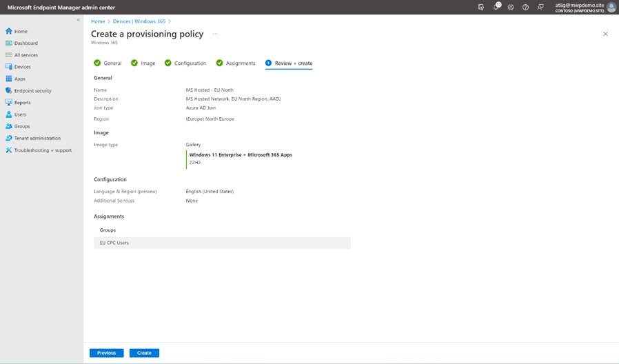
Task: Open the feedback icon in header
Action: click(540, 7)
